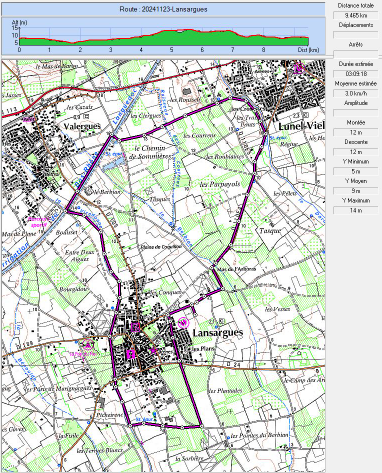Click the magenta circle icon beside Lansargues

pyautogui.click(x=183, y=322)
